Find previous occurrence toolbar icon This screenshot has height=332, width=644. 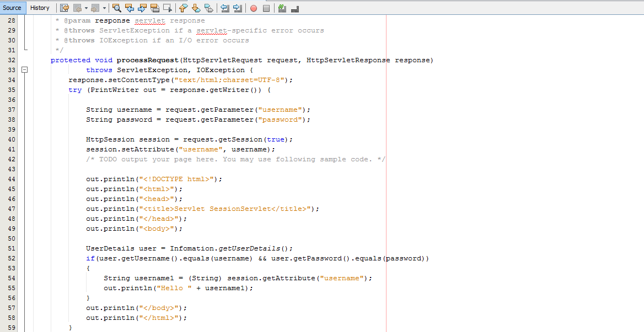(x=130, y=8)
